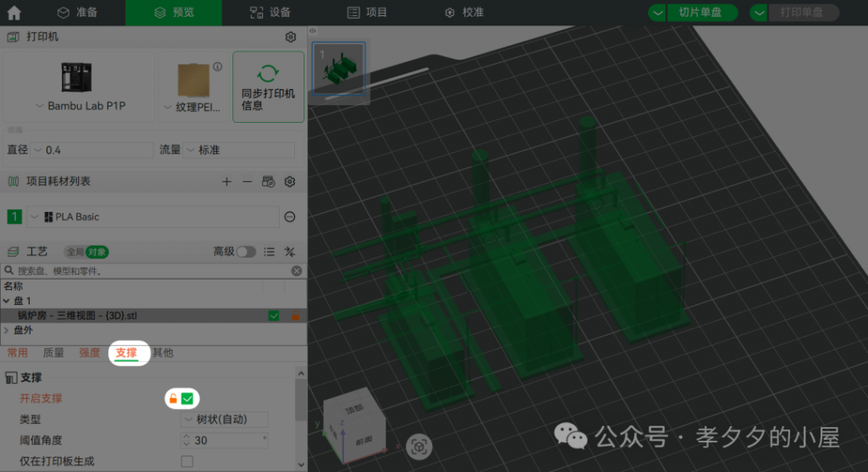Toggle the 高级 advanced mode switch
Screen dimensions: 868x472
246,252
